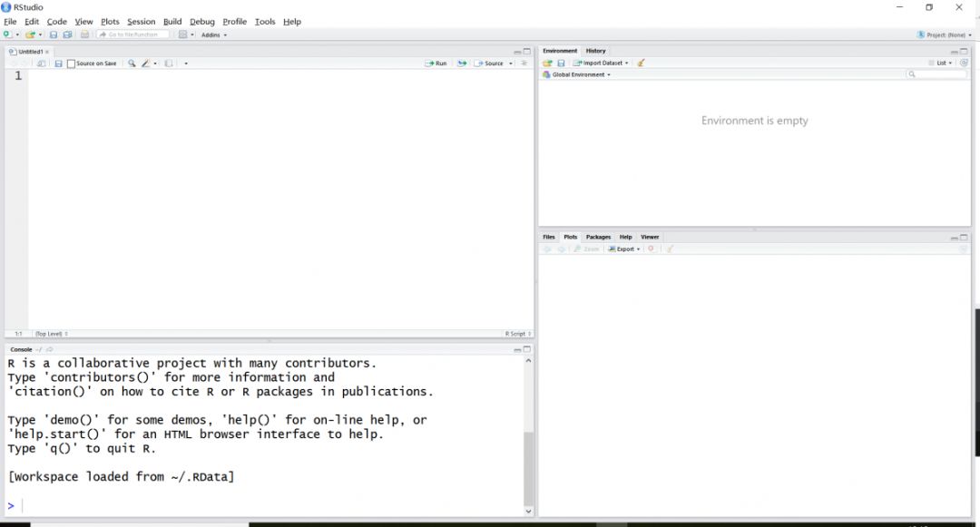The image size is (980, 527).
Task: Click the Export plot button
Action: [624, 249]
